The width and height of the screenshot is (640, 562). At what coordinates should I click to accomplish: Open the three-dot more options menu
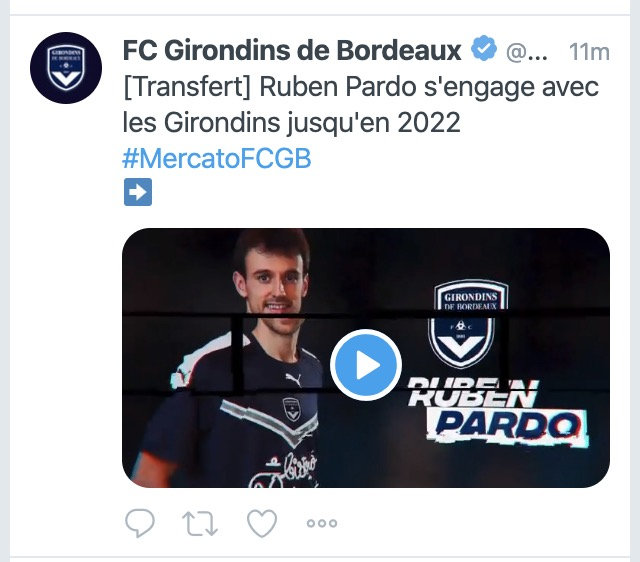(322, 523)
